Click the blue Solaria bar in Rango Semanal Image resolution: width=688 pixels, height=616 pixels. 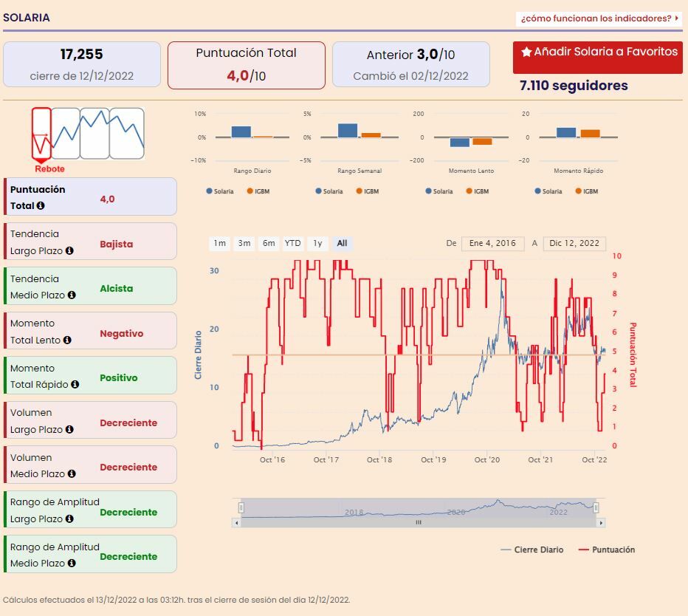coord(348,131)
